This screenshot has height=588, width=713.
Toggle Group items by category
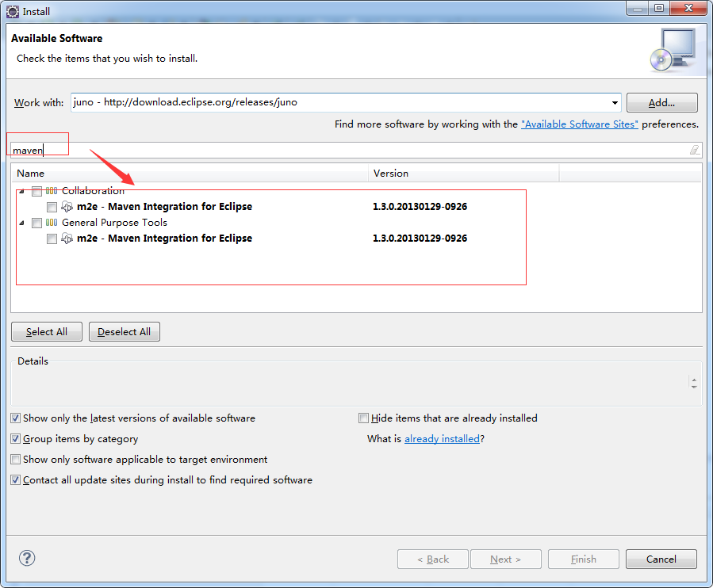15,438
